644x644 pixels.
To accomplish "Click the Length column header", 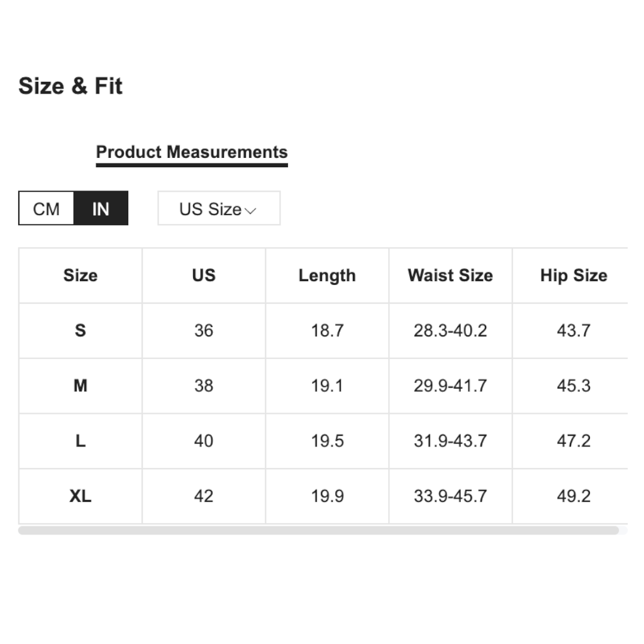I will (x=326, y=275).
